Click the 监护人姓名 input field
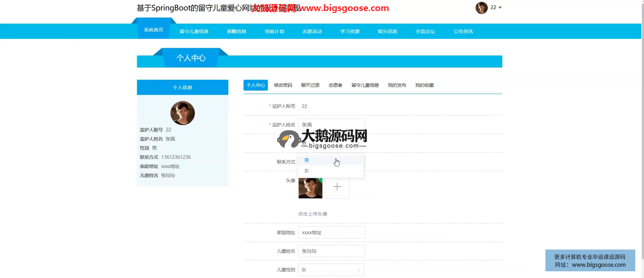The image size is (644, 278). [331, 125]
